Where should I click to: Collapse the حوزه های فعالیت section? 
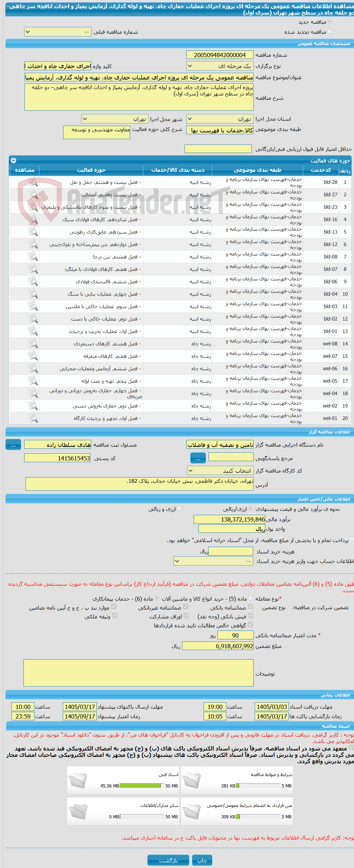click(x=13, y=160)
